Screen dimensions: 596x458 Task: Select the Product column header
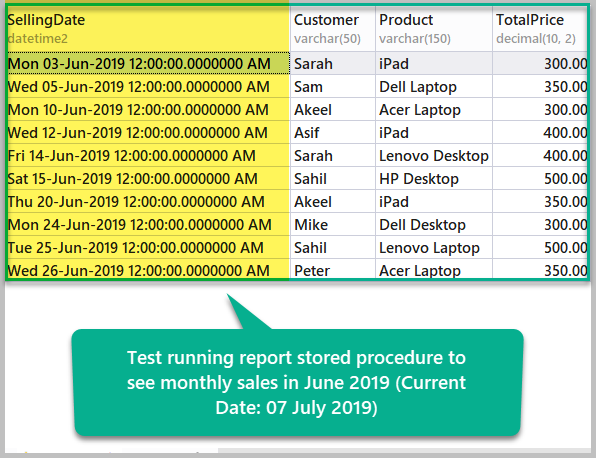(434, 29)
